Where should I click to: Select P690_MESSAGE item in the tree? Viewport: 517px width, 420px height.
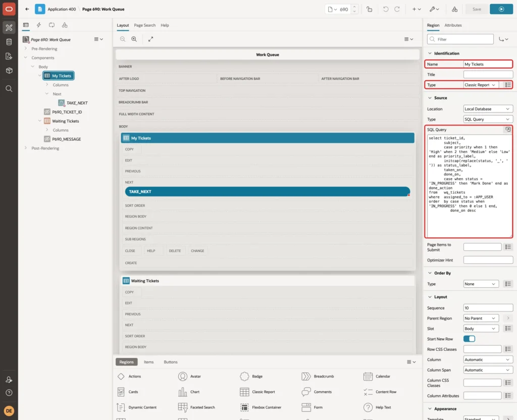[x=66, y=139]
